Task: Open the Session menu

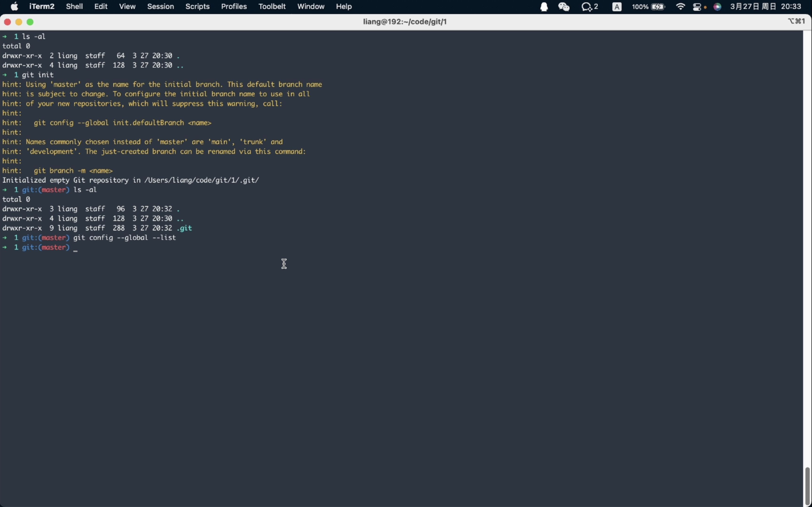Action: (x=160, y=7)
